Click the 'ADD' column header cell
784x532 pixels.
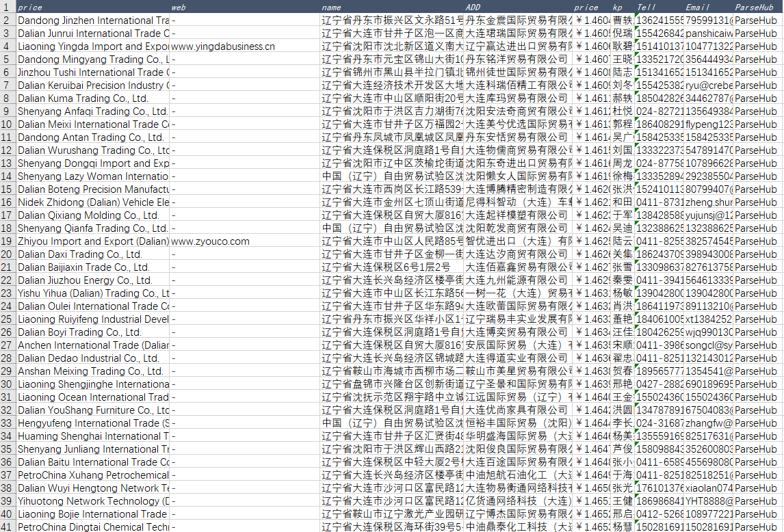pyautogui.click(x=519, y=7)
